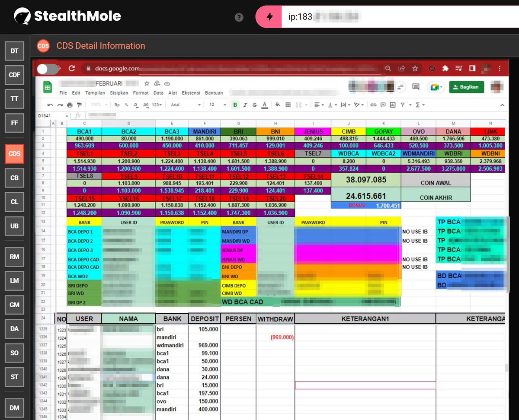Click the undo icon in Sheets toolbar
This screenshot has width=519, height=420.
(x=51, y=105)
